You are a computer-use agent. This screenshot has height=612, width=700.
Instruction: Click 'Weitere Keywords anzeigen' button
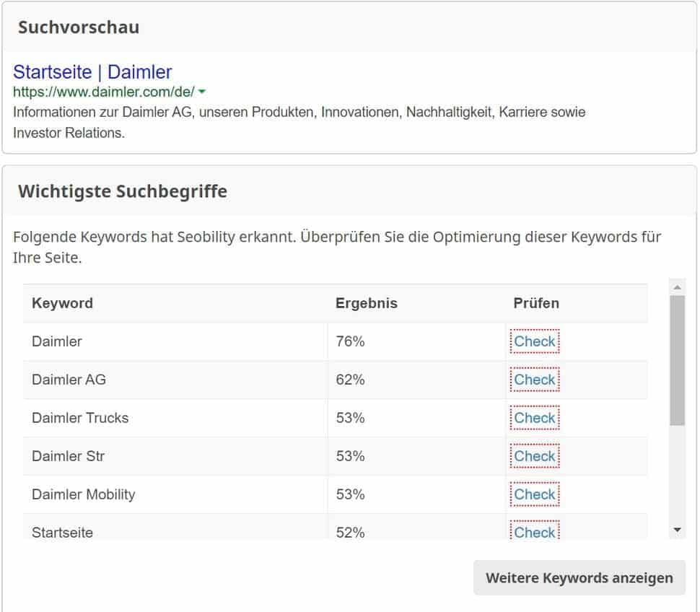579,577
